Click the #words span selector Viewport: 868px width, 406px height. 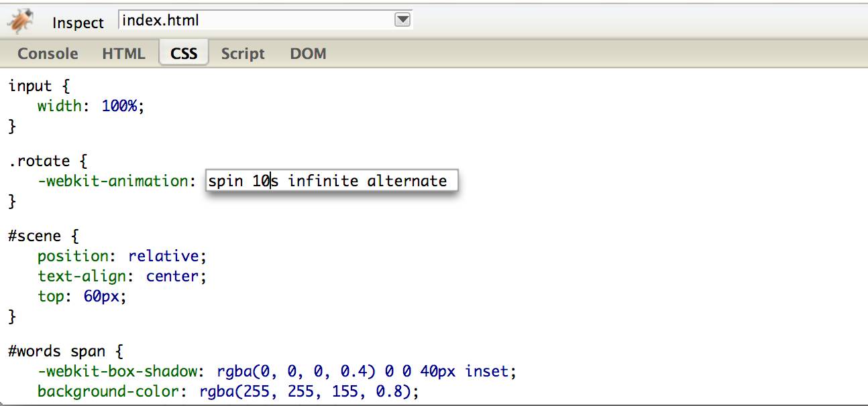pos(56,351)
